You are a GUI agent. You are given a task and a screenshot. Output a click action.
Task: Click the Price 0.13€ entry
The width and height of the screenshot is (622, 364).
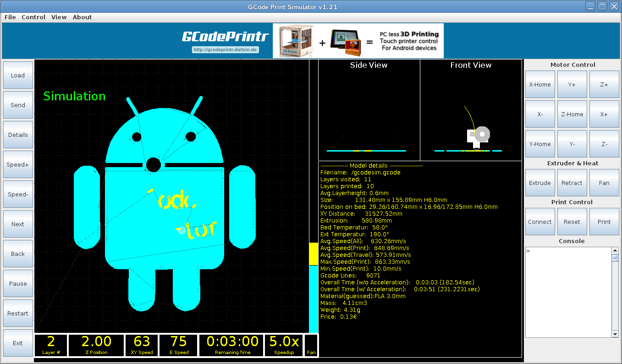click(x=338, y=317)
